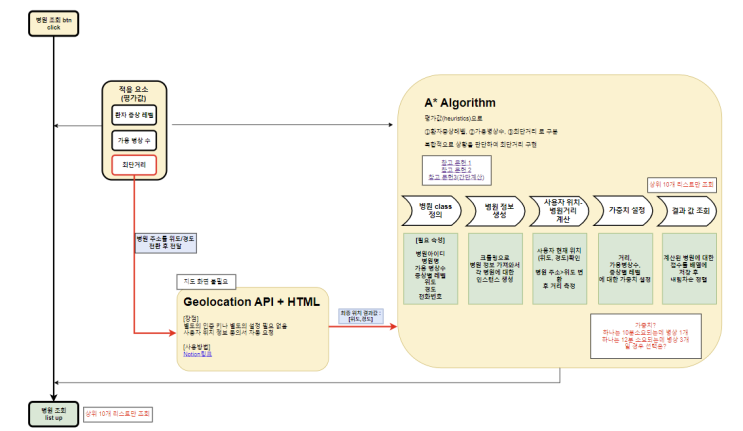This screenshot has width=743, height=431.
Task: Click the '[장점]' text in Geolocation box
Action: click(x=191, y=319)
